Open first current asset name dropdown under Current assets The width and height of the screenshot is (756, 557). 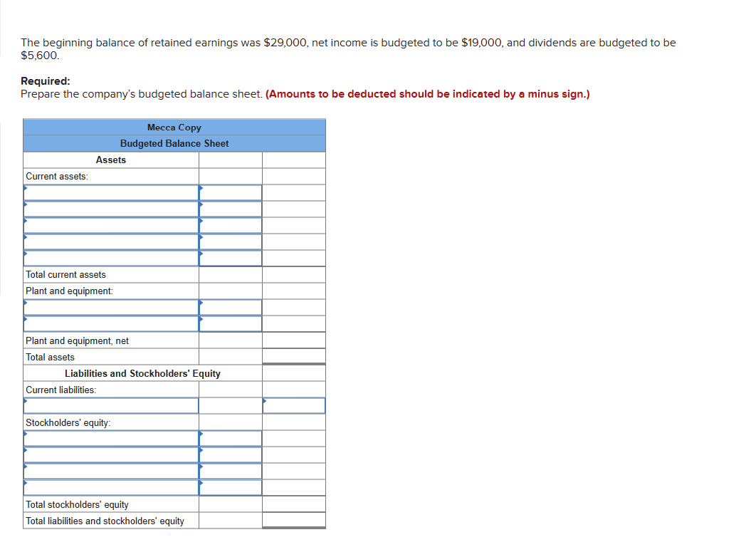pyautogui.click(x=111, y=193)
